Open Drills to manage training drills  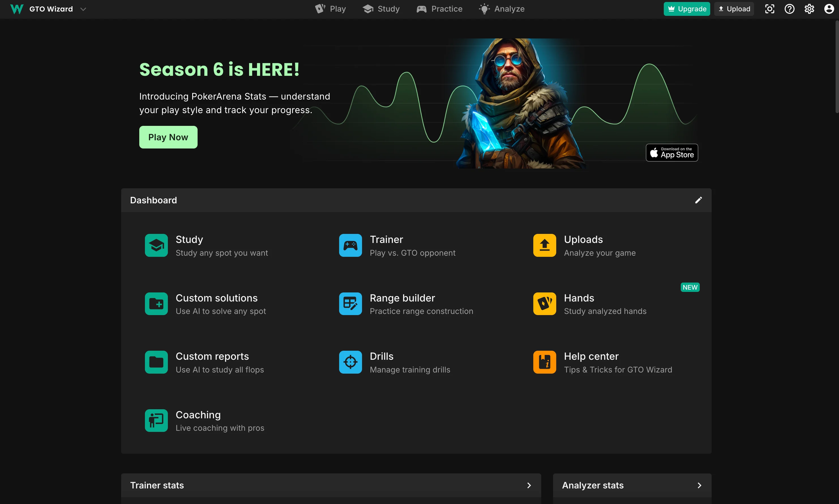pos(381,356)
